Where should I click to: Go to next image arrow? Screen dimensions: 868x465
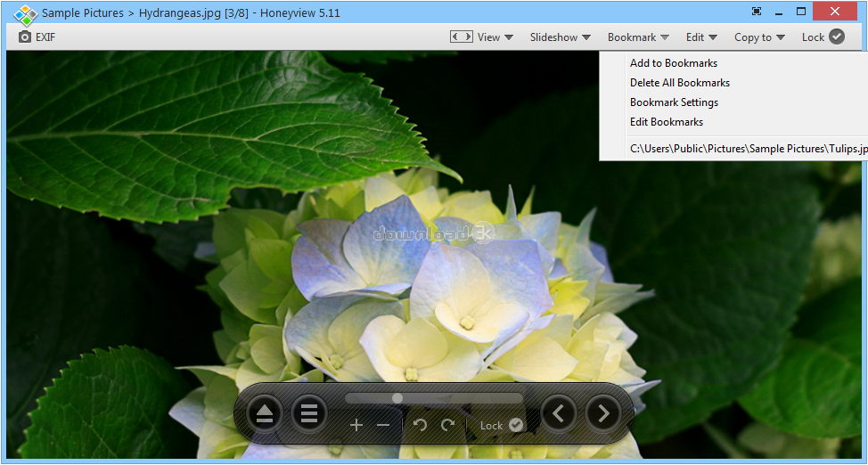click(x=602, y=413)
